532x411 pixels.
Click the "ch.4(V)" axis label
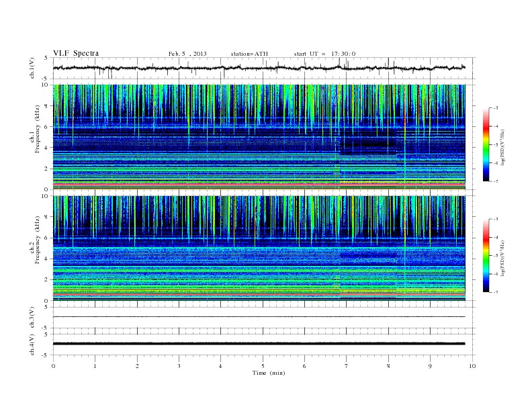(x=32, y=345)
